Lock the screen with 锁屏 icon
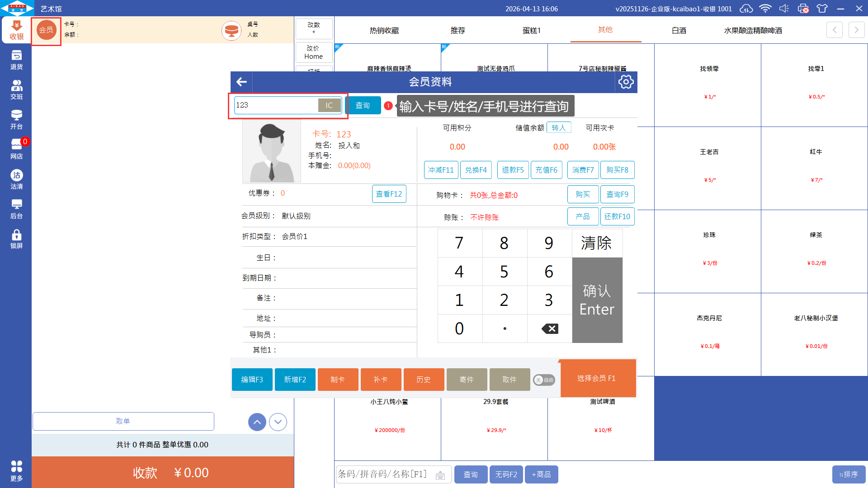Viewport: 868px width, 488px height. tap(16, 239)
